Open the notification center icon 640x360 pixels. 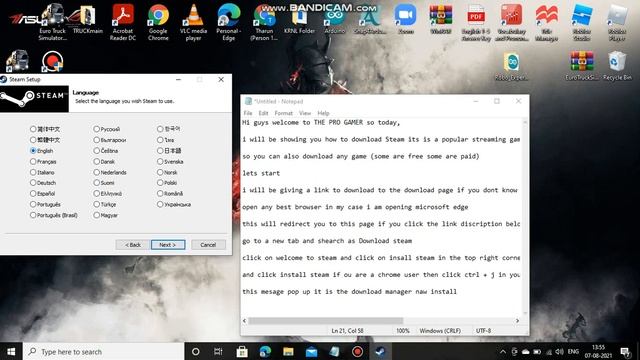point(625,351)
